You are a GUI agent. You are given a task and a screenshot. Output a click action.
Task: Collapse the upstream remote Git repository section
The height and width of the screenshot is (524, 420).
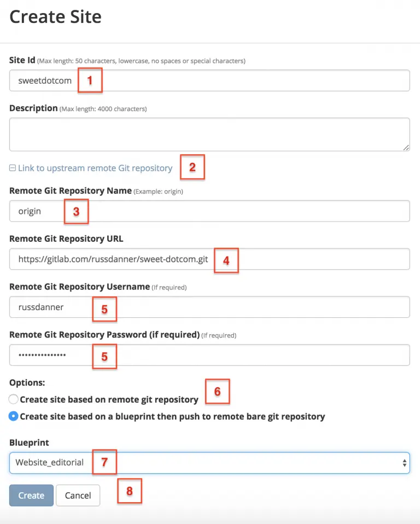[95, 168]
